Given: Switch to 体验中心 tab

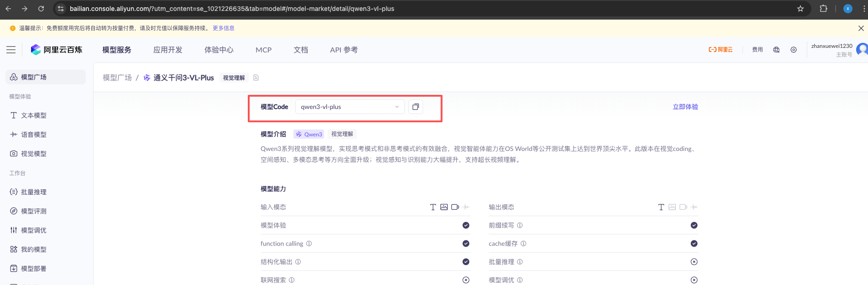Looking at the screenshot, I should point(219,50).
